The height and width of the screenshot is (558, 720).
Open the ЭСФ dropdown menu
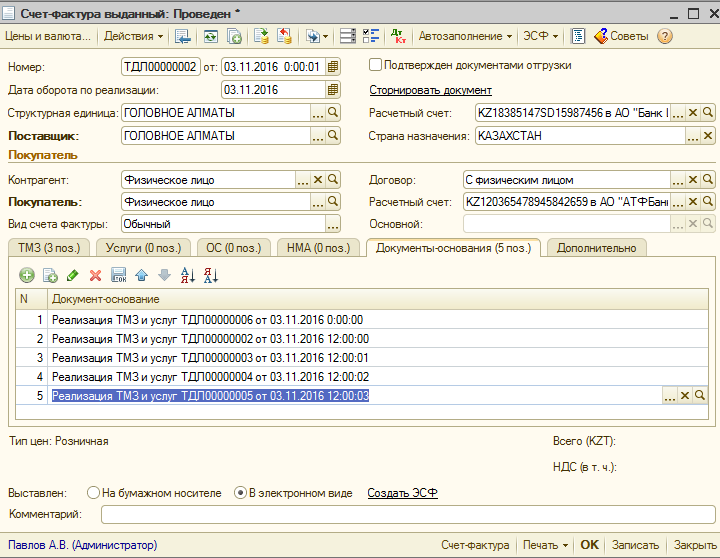pyautogui.click(x=540, y=36)
